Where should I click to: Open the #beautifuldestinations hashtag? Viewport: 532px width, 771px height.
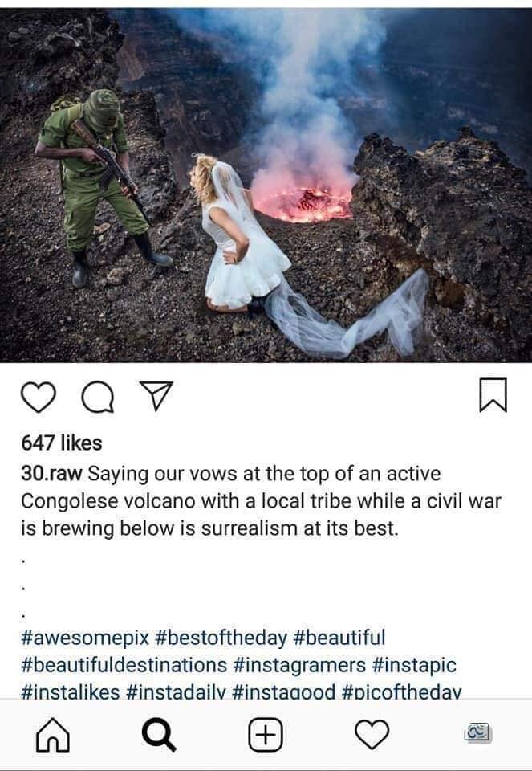click(124, 665)
